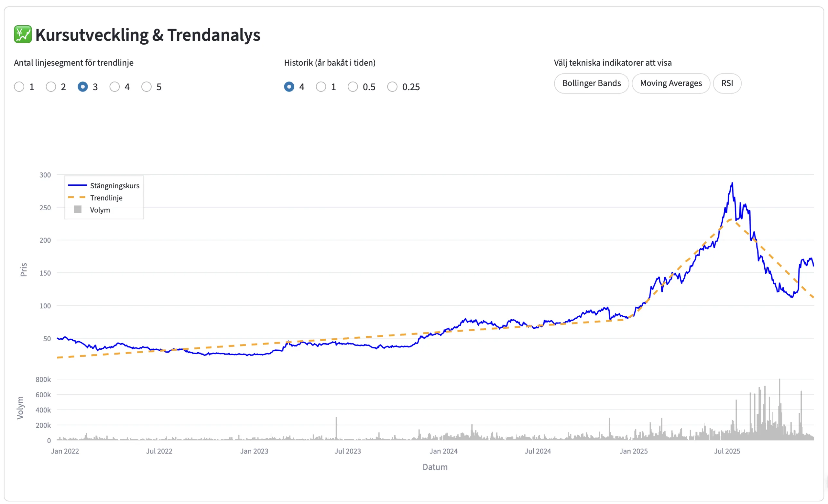This screenshot has width=828, height=504.
Task: Click the Kursutveckling & Trendanalys heading
Action: (148, 35)
